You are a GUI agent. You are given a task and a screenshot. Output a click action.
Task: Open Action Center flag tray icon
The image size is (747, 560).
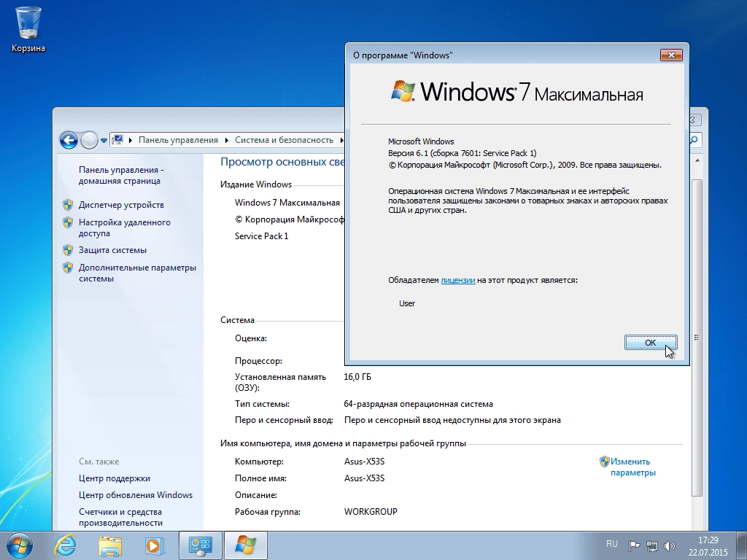coord(634,545)
